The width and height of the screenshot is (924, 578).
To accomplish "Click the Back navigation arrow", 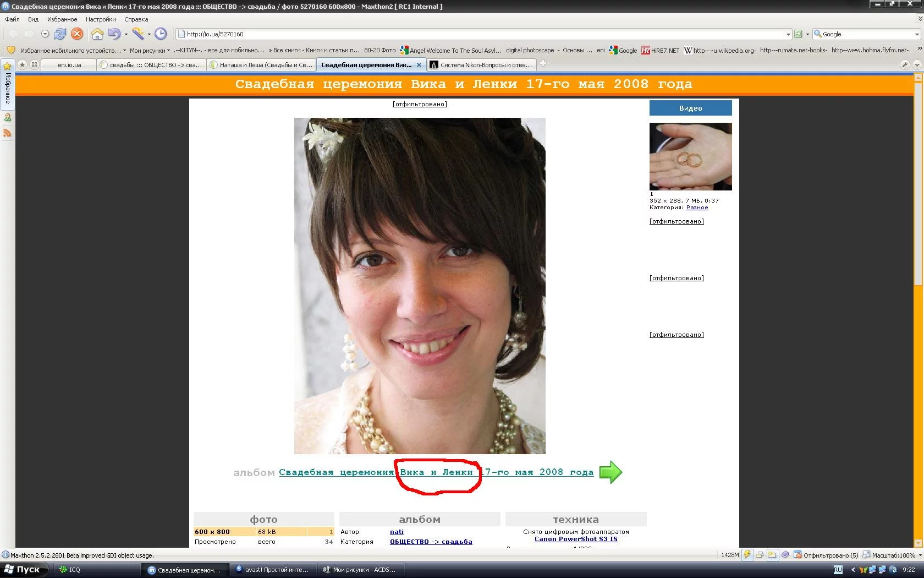I will point(14,34).
